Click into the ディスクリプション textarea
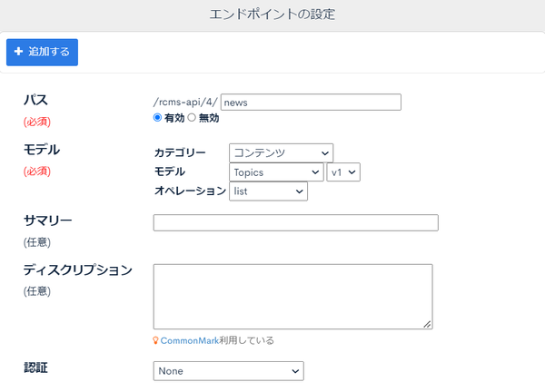The image size is (545, 392). tap(293, 297)
